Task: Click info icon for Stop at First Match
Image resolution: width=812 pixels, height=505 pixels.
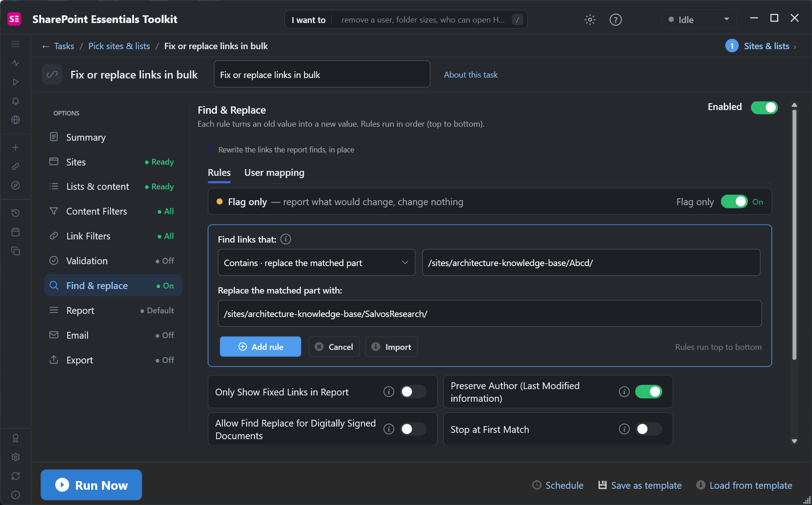Action: click(x=624, y=429)
